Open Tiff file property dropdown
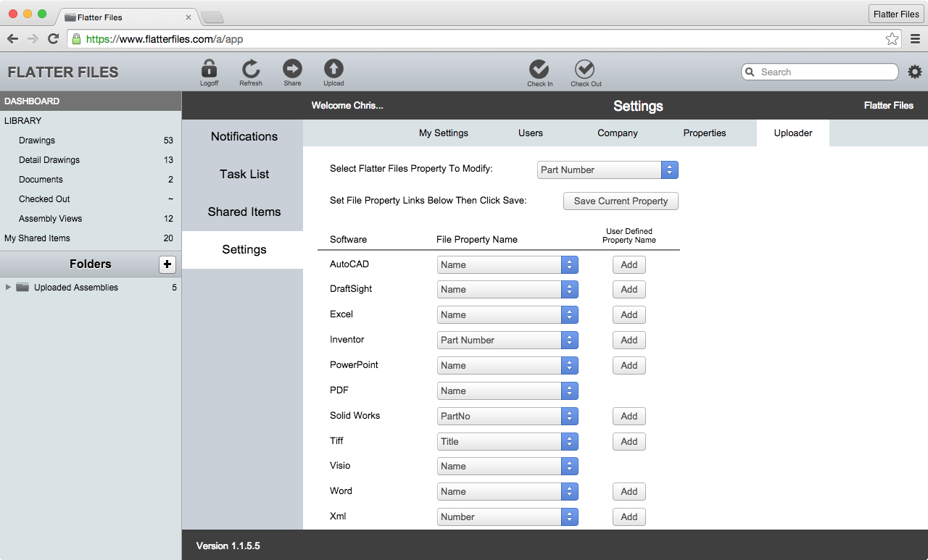 (x=507, y=442)
